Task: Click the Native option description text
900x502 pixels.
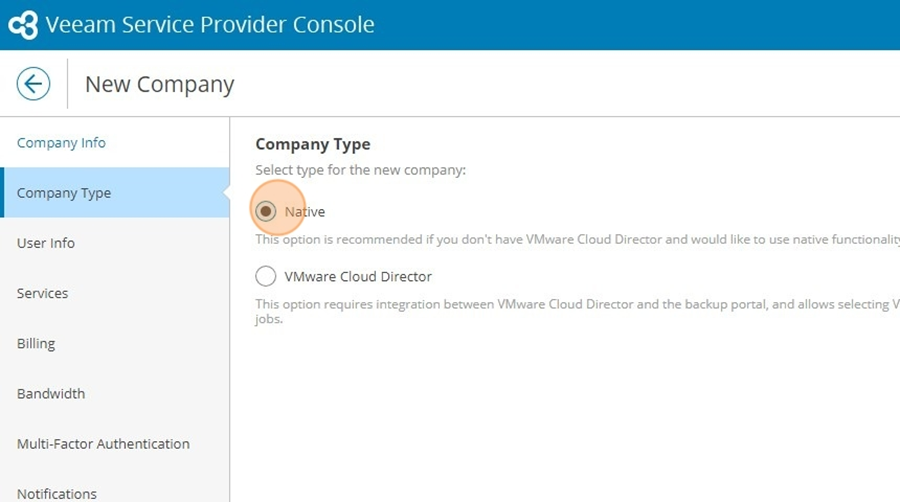Action: [x=577, y=239]
